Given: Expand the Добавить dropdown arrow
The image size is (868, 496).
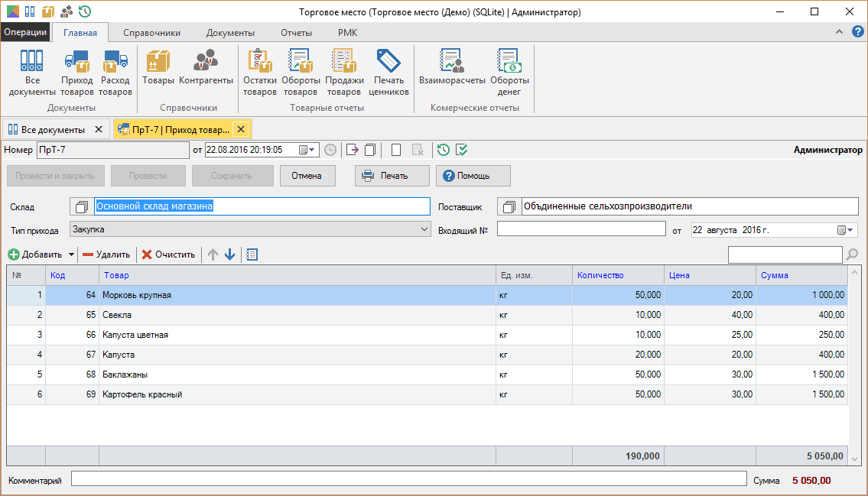Looking at the screenshot, I should 72,254.
